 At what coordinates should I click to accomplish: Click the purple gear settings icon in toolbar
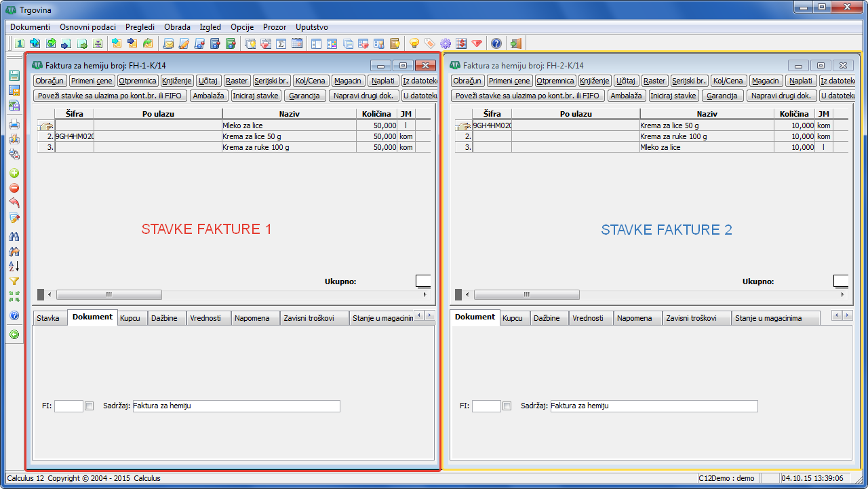(446, 43)
